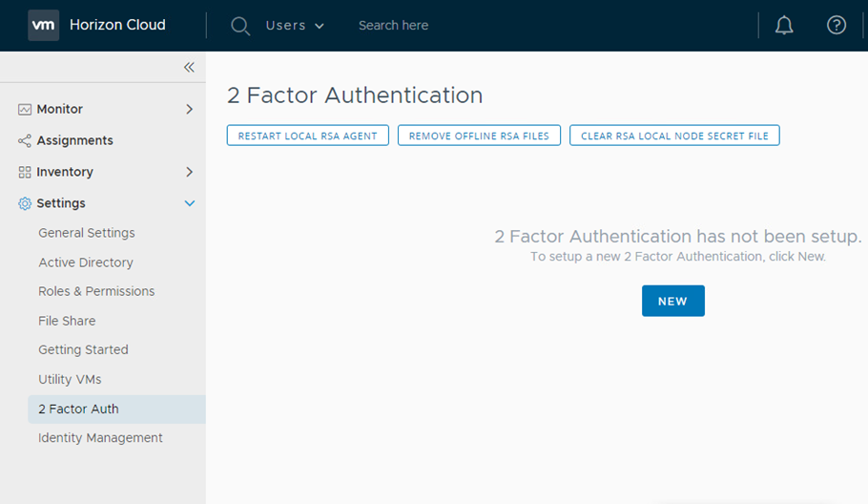This screenshot has height=504, width=868.
Task: Open the Users search category dropdown
Action: tap(295, 26)
